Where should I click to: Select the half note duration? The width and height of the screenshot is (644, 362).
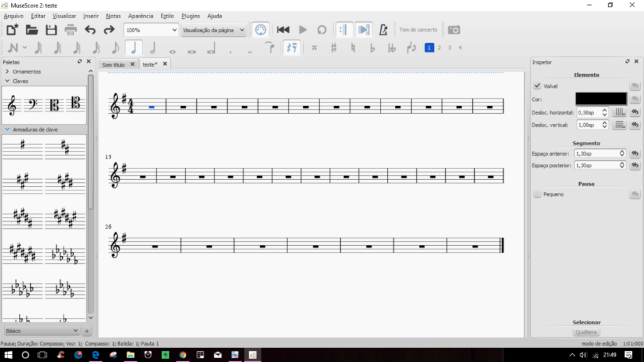point(153,48)
